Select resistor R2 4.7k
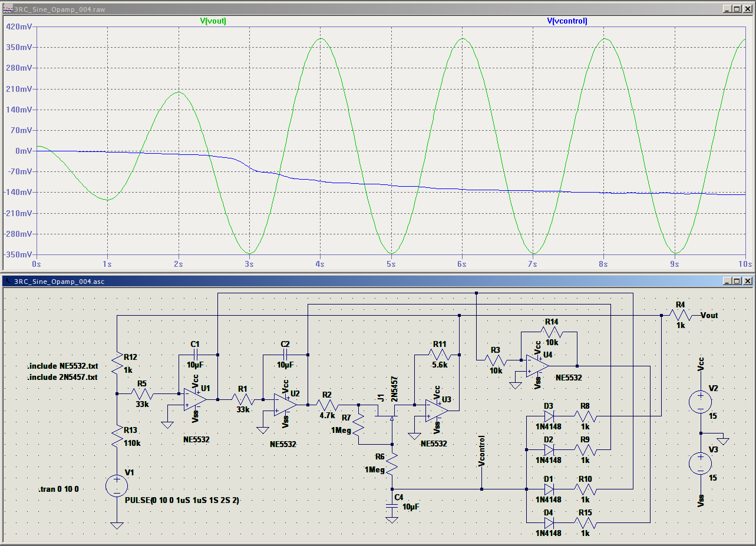Screen dimensions: 756x546 pos(328,405)
